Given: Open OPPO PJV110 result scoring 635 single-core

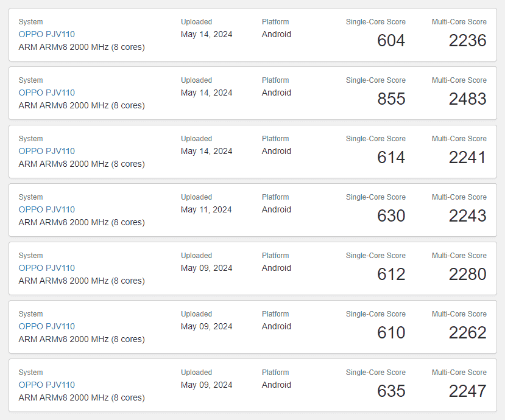Looking at the screenshot, I should pyautogui.click(x=47, y=385).
